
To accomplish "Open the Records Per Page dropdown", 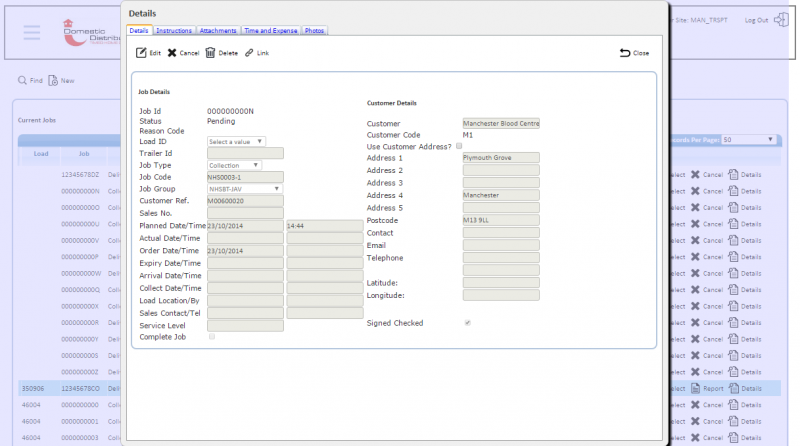I will pyautogui.click(x=749, y=139).
